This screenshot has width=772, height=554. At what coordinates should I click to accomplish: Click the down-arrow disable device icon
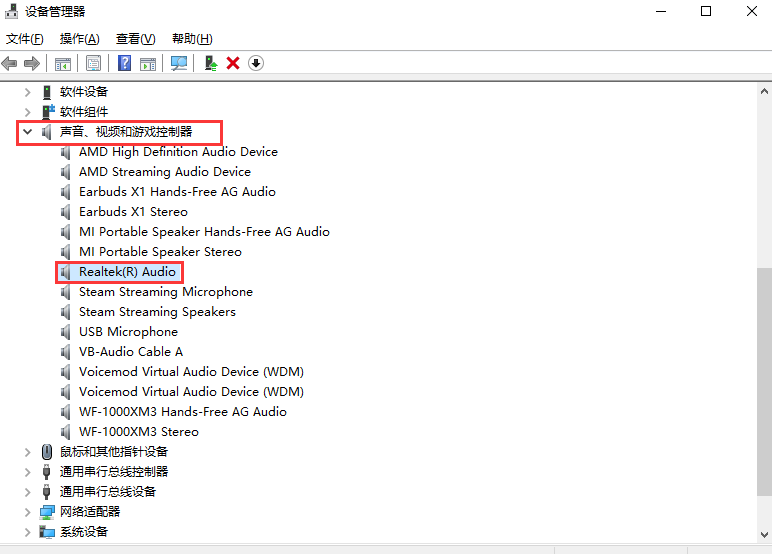(256, 63)
